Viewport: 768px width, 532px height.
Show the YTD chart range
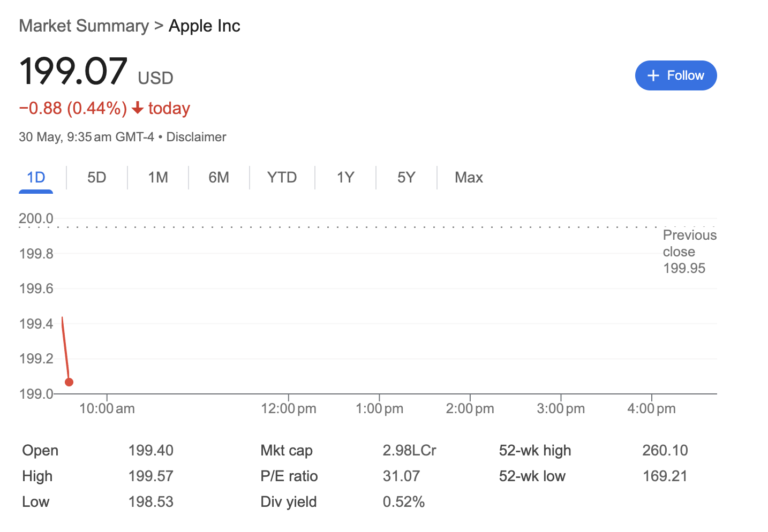tap(282, 178)
